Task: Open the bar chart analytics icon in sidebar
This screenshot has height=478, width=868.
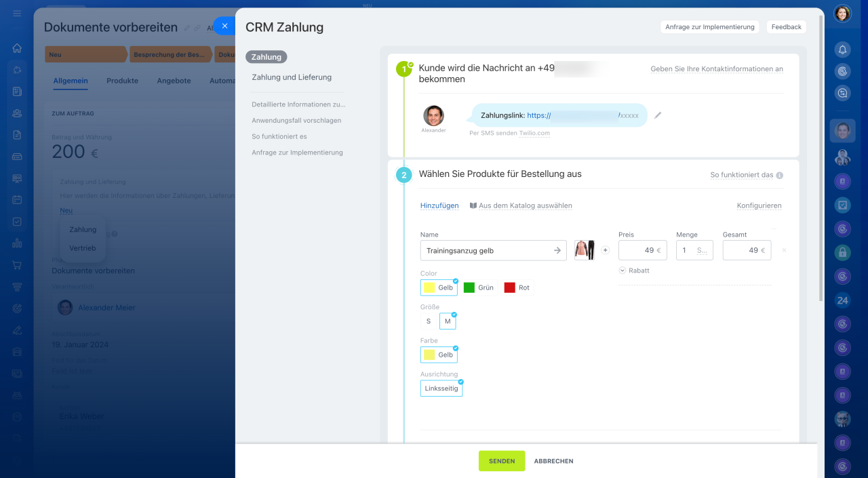Action: click(17, 243)
